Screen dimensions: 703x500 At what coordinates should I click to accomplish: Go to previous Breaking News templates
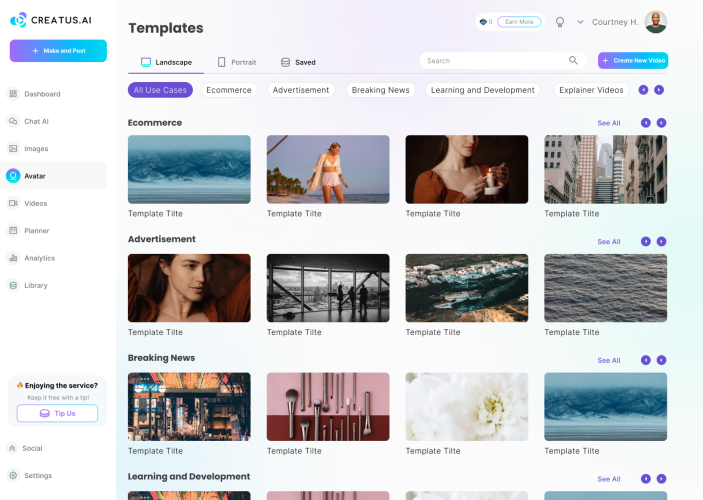click(x=646, y=360)
